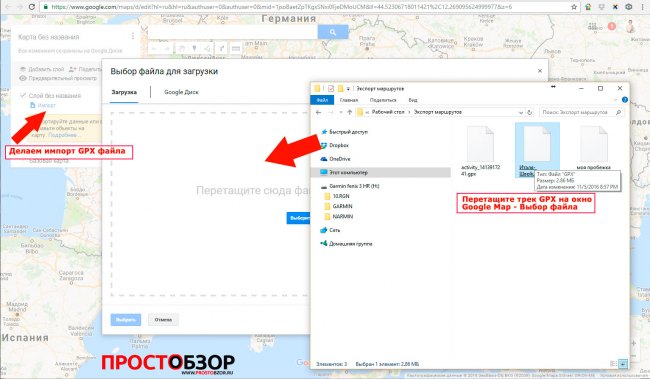Click Redo in the map toolbar
650x379 pixels.
pos(167,49)
